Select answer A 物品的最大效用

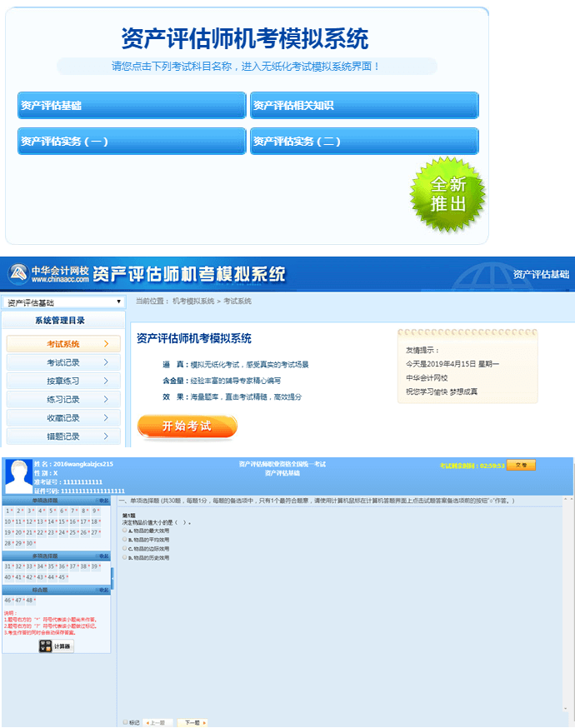[124, 531]
